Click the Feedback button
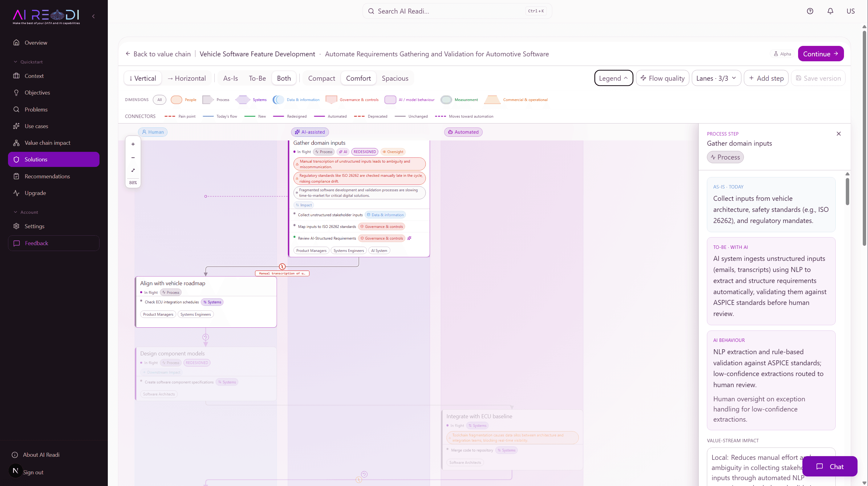 coord(54,243)
